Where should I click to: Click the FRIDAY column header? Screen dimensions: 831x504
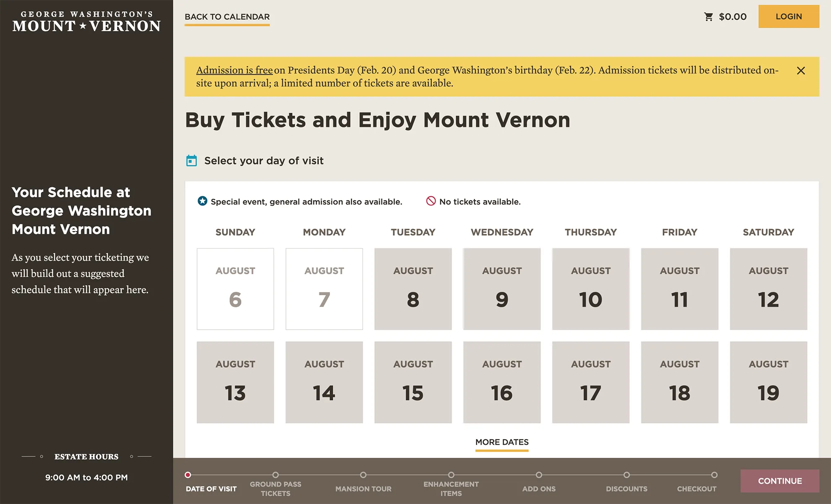coord(679,232)
